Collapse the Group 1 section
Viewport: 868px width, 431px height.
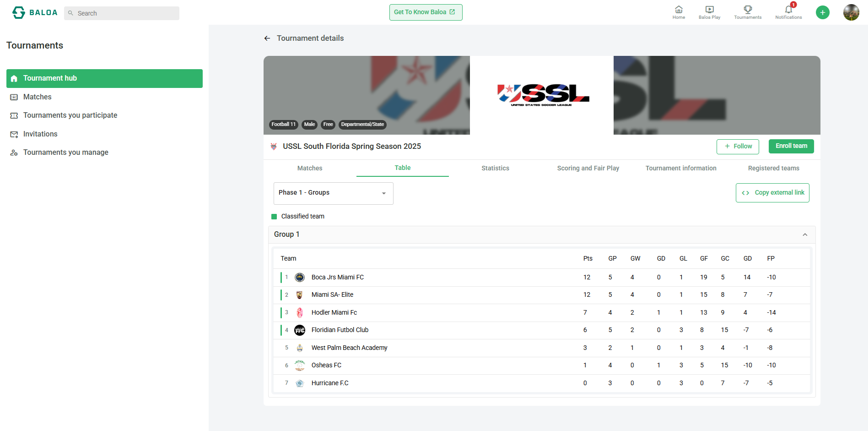point(805,235)
